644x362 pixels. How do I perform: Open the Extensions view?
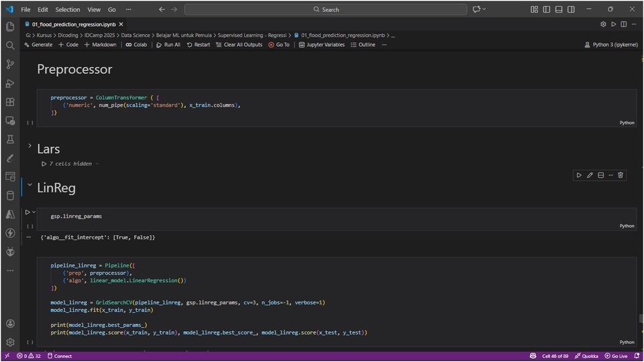pos(10,102)
